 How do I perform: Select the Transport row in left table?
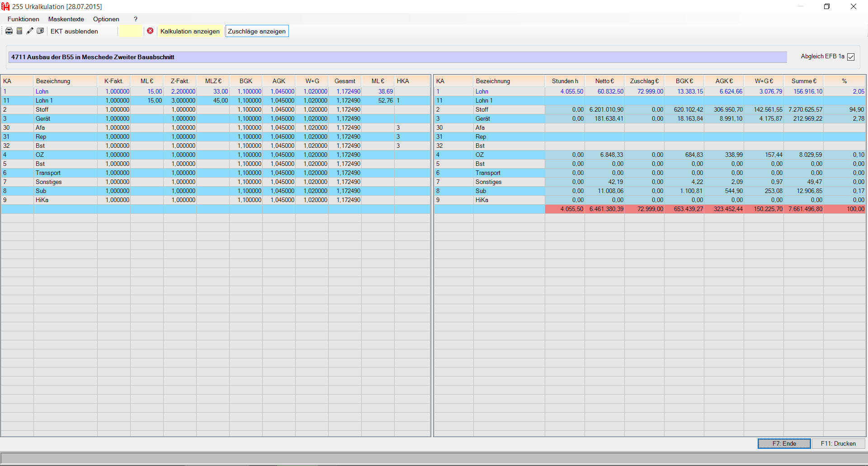(48, 173)
